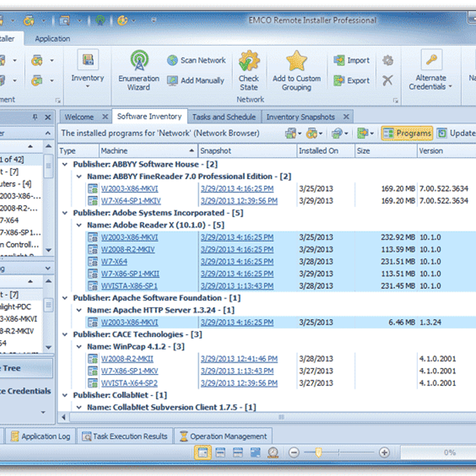Open the W7-X64 machine link

[114, 262]
